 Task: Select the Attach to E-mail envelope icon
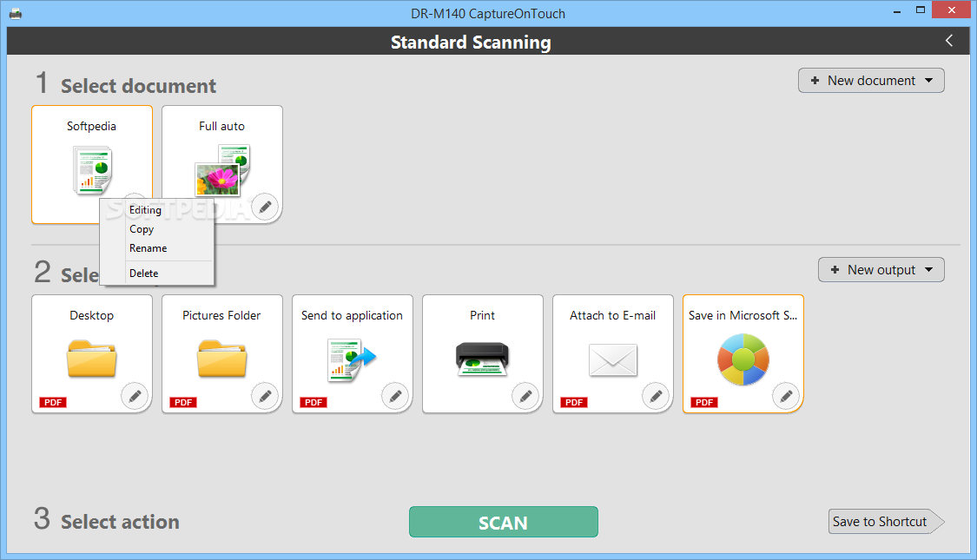[x=613, y=360]
